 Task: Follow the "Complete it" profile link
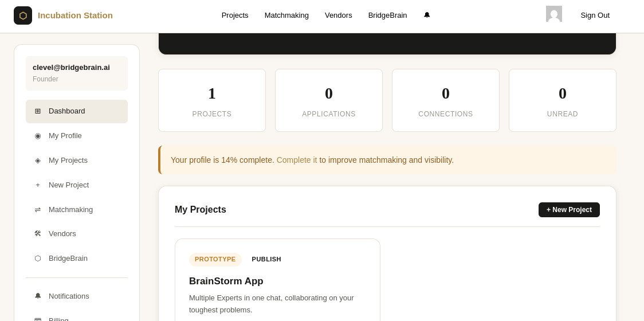coord(297,160)
